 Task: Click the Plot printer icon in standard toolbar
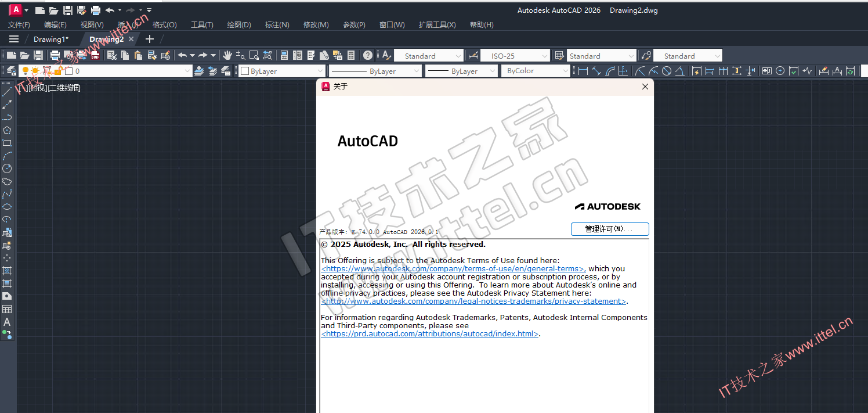(x=55, y=55)
